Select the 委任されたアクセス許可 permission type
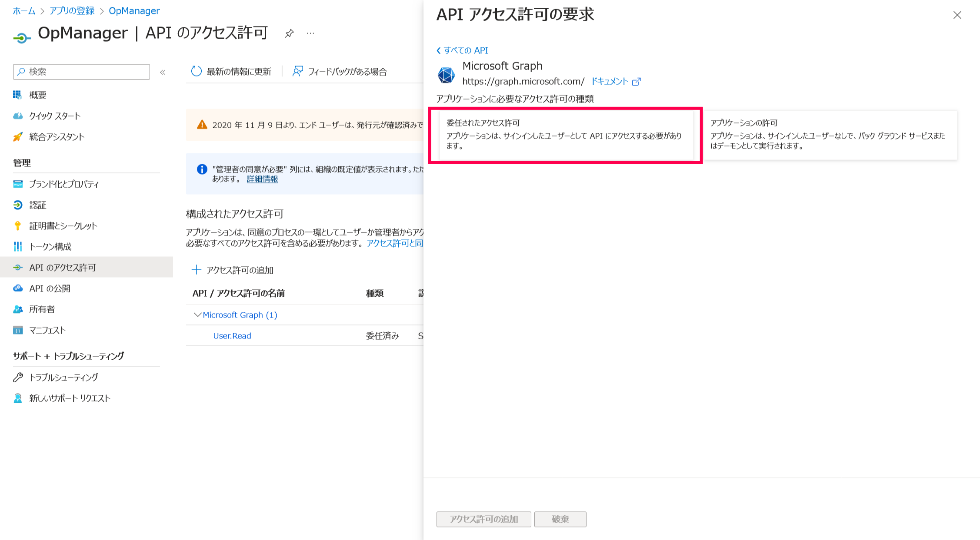The image size is (980, 540). [565, 136]
